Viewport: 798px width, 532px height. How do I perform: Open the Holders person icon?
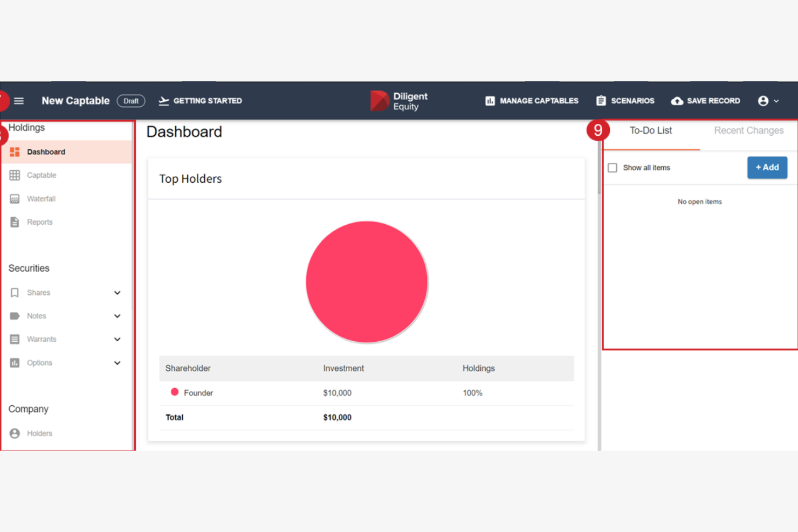coord(15,433)
